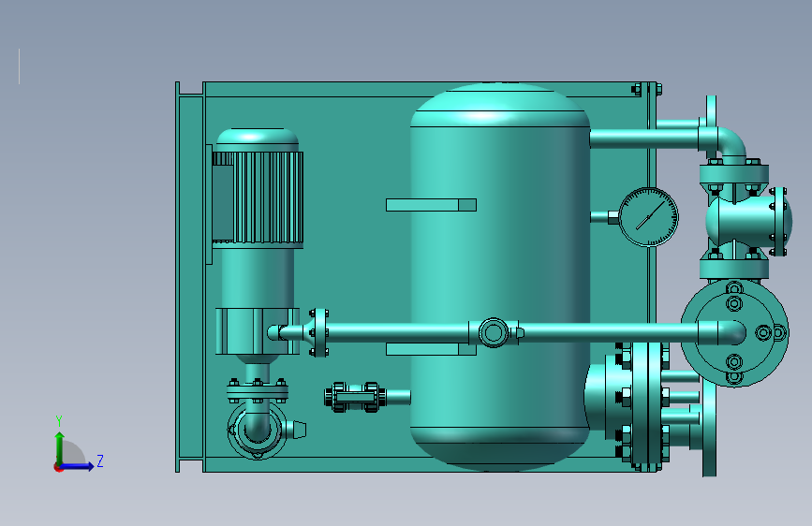Click the bolted flange below the motor
This screenshot has height=526, width=812.
pyautogui.click(x=258, y=390)
